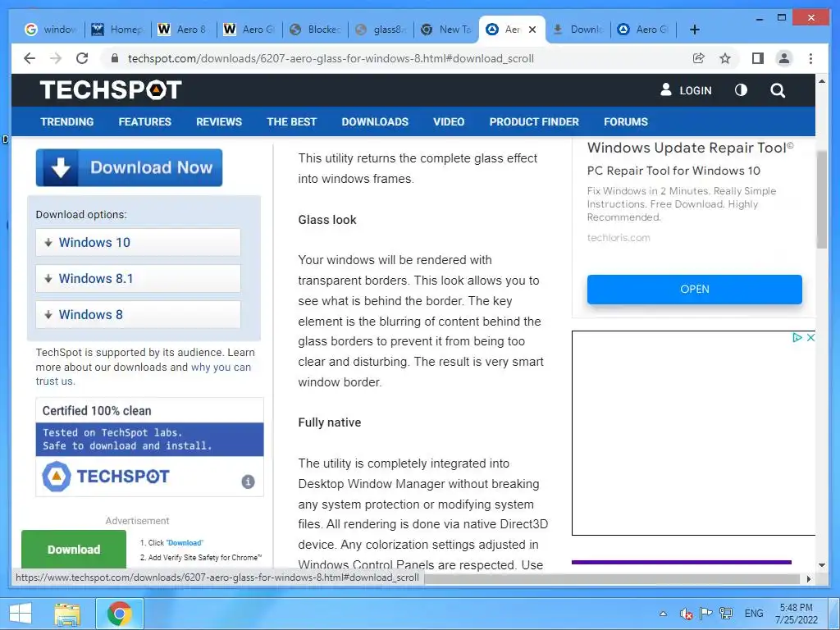Click the LOGIN user icon link
Viewport: 840px width, 630px height.
[686, 90]
